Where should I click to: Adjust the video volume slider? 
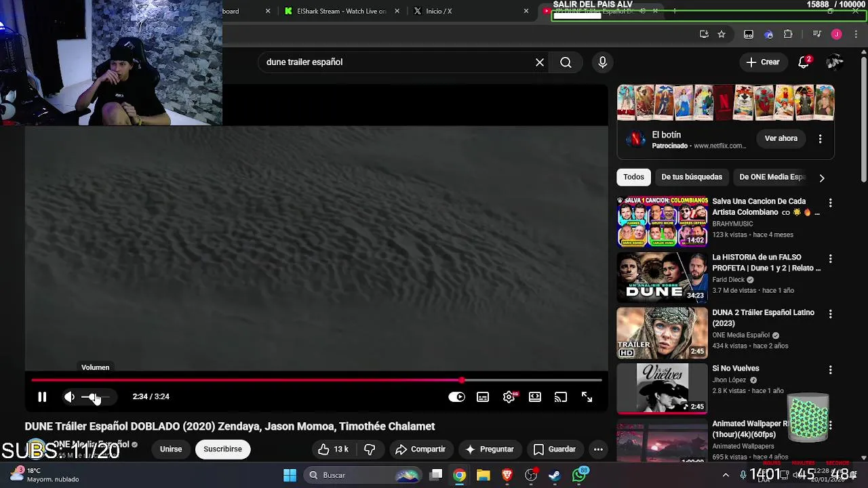click(x=96, y=397)
